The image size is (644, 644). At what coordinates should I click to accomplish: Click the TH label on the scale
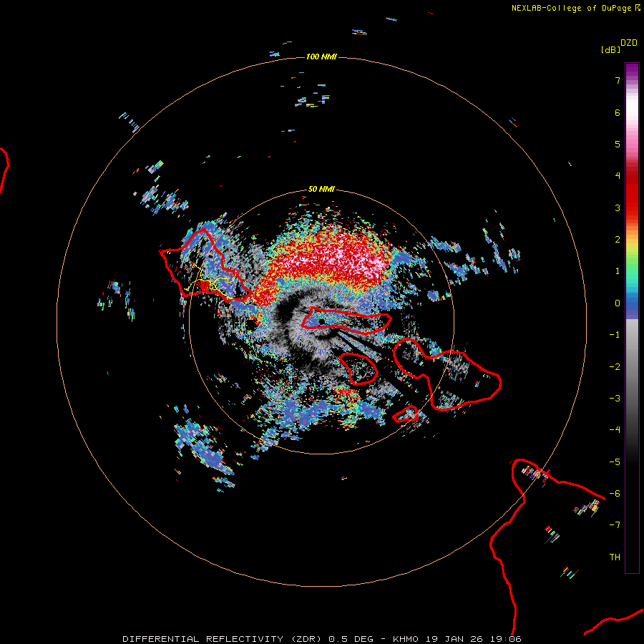pyautogui.click(x=615, y=557)
